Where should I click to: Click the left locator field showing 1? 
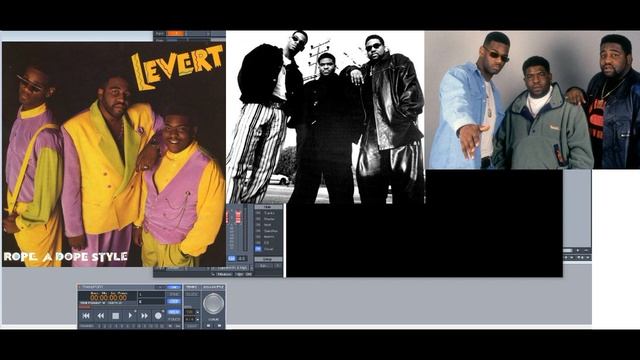click(x=151, y=294)
